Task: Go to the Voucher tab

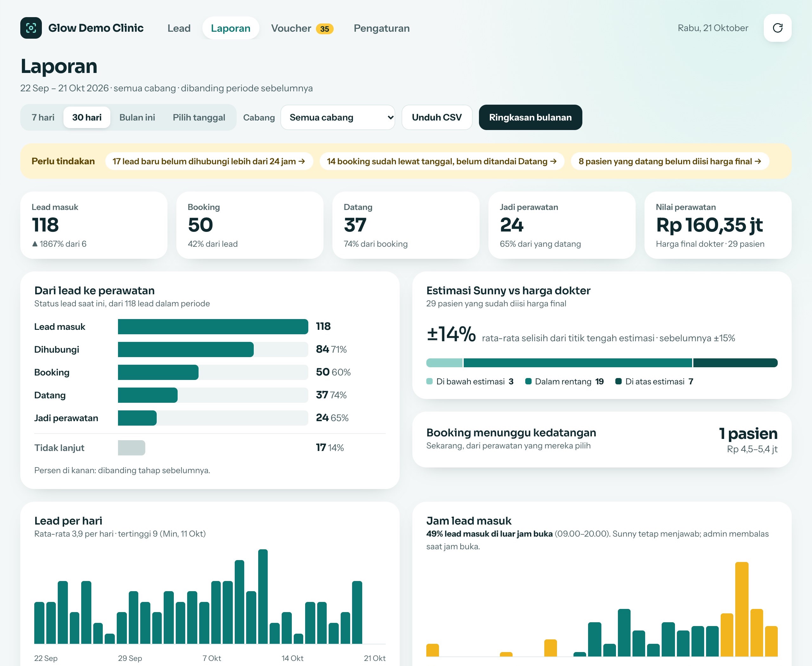Action: click(x=302, y=28)
